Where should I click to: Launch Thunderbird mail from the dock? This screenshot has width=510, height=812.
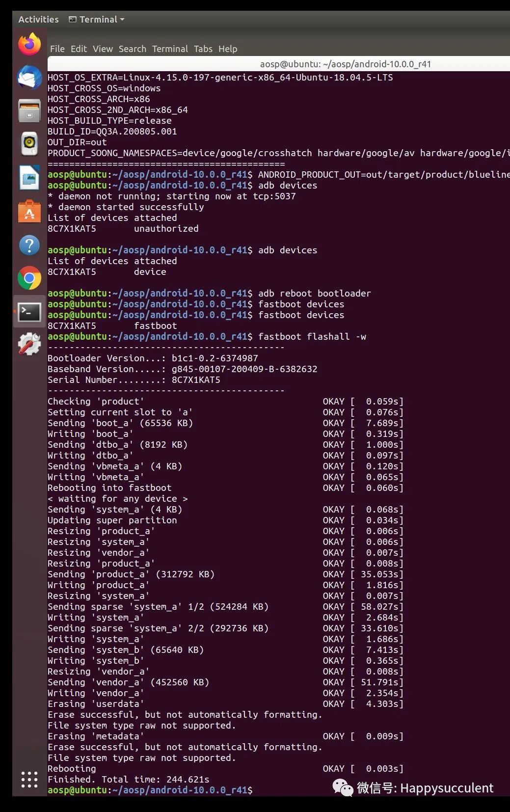(x=29, y=77)
